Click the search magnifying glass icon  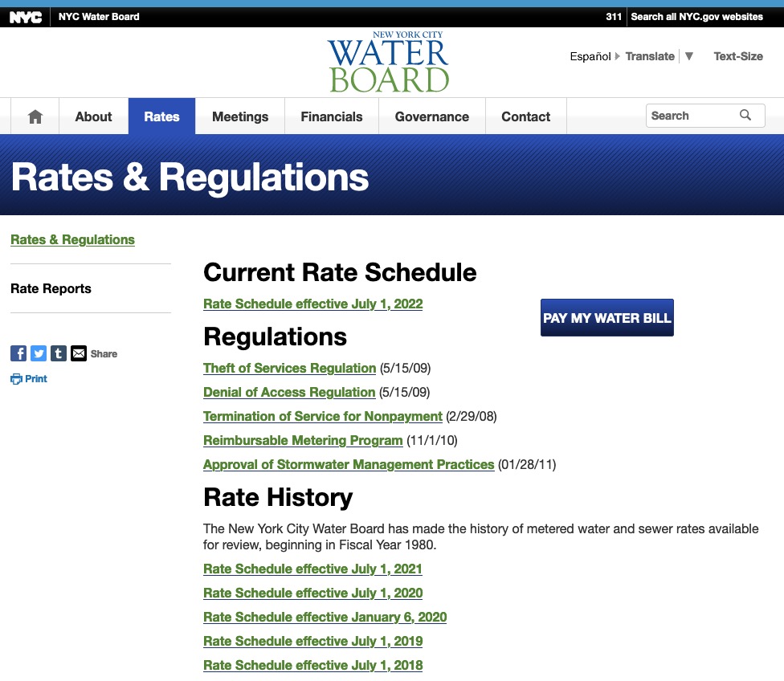click(745, 116)
